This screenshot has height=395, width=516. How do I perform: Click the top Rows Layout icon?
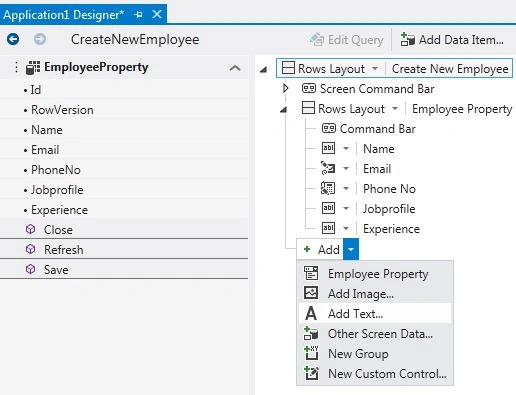point(288,68)
